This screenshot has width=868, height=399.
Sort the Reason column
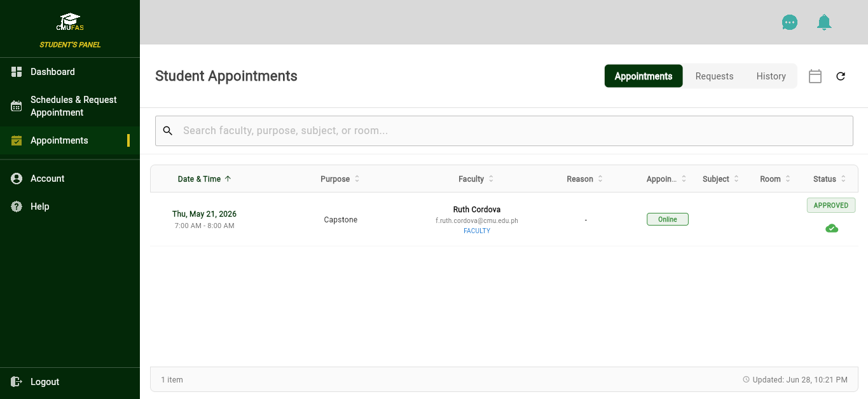(585, 179)
